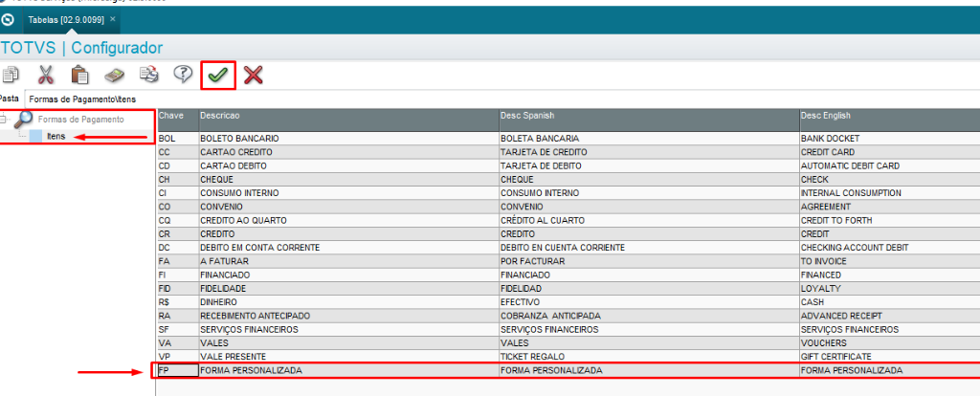The height and width of the screenshot is (396, 980).
Task: Click the scissors Cut icon
Action: 45,75
